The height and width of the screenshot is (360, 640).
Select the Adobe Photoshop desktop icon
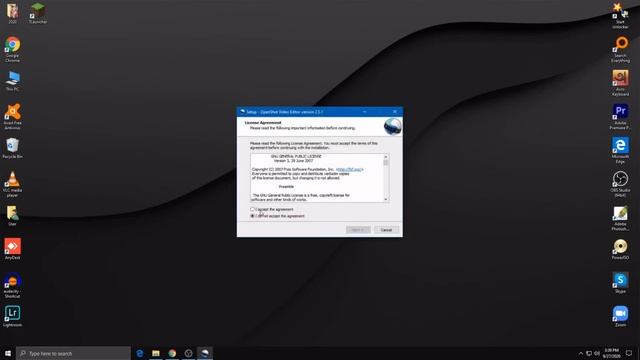[x=620, y=218]
